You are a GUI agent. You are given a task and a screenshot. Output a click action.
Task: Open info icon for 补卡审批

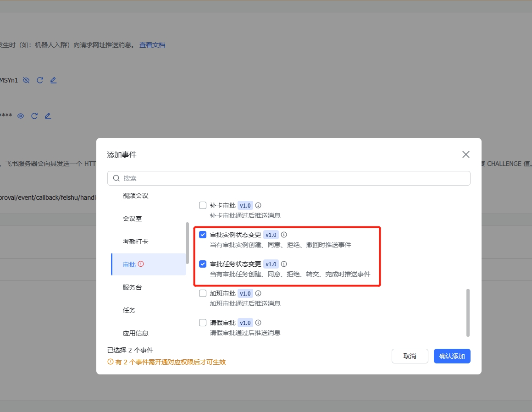(x=258, y=205)
